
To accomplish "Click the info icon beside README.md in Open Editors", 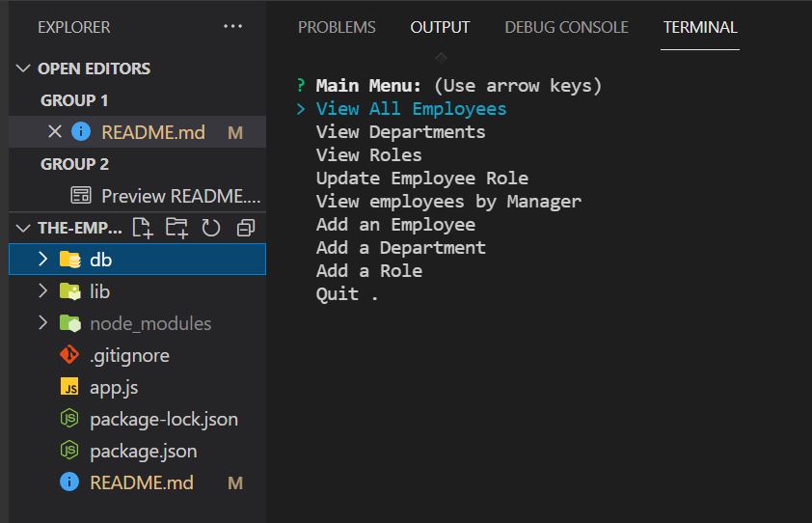I will coord(81,131).
